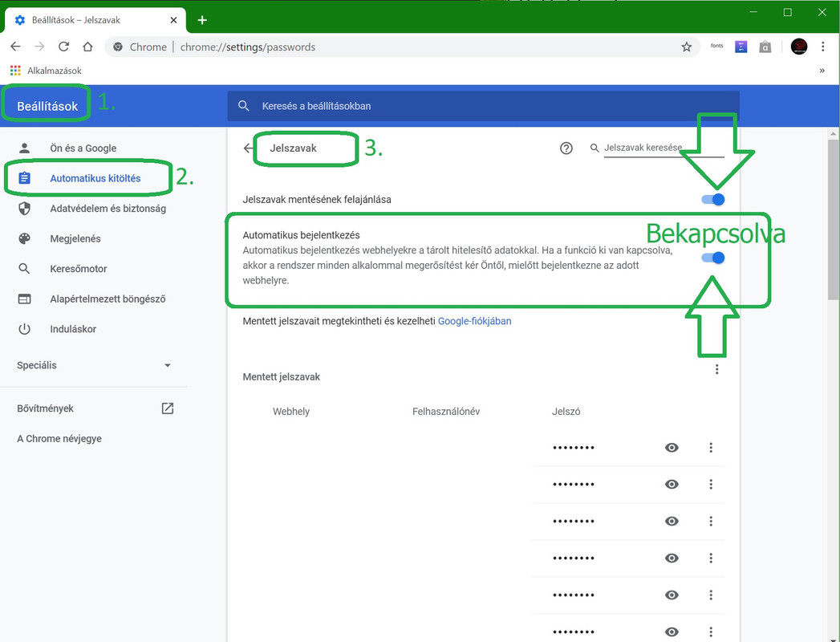Viewport: 840px width, 642px height.
Task: Open the fonts extension icon
Action: (716, 46)
